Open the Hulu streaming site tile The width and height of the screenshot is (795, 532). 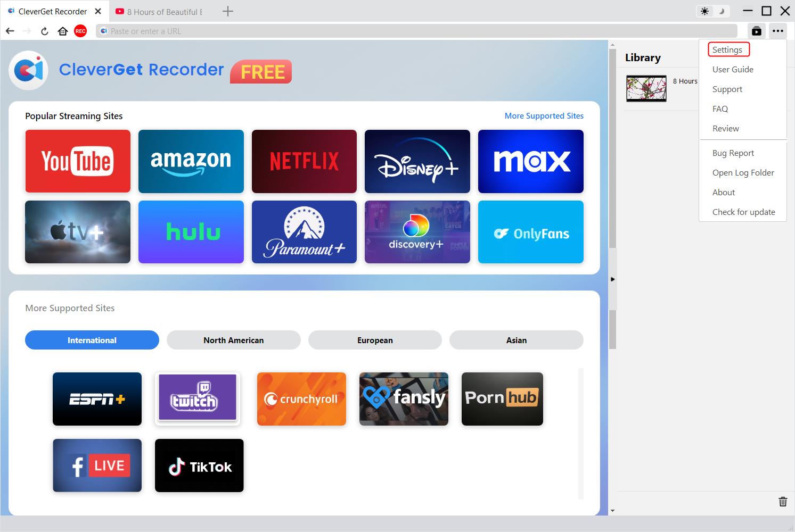pyautogui.click(x=191, y=232)
